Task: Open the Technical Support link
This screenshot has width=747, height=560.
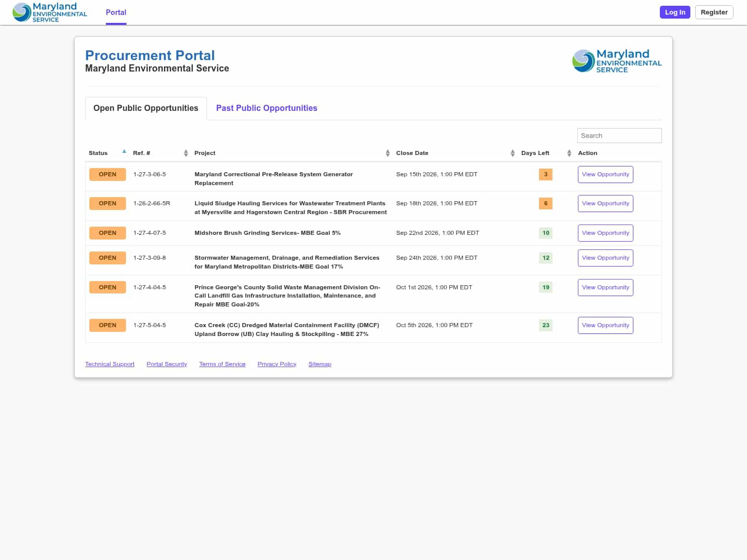Action: (109, 365)
